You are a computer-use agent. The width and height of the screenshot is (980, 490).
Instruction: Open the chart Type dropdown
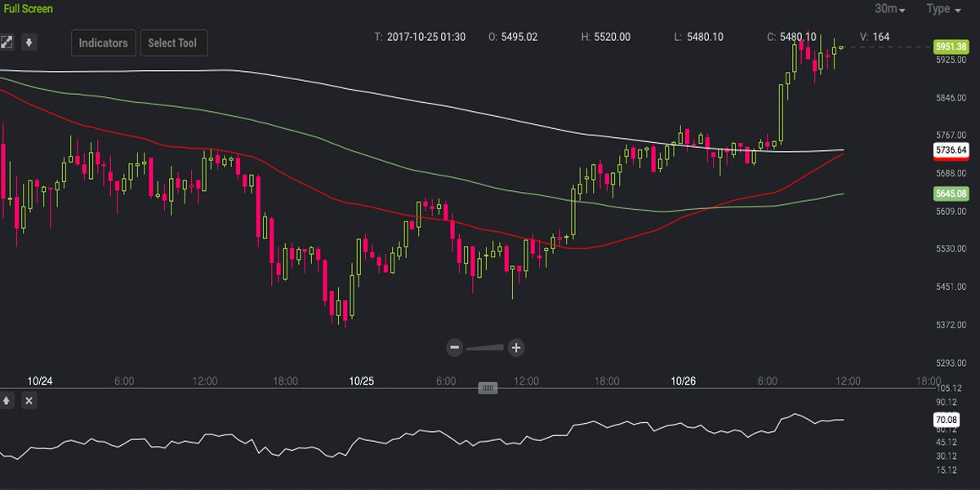tap(943, 9)
